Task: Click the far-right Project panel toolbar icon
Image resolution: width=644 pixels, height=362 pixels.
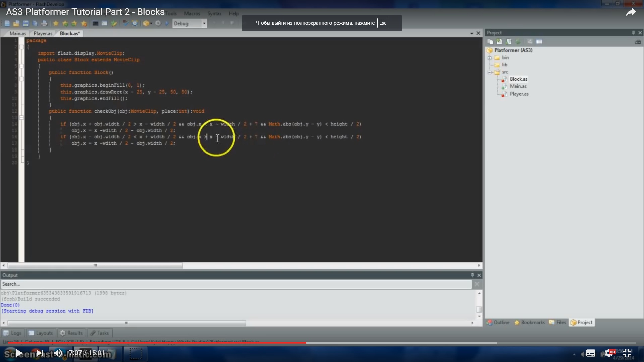Action: (x=638, y=42)
